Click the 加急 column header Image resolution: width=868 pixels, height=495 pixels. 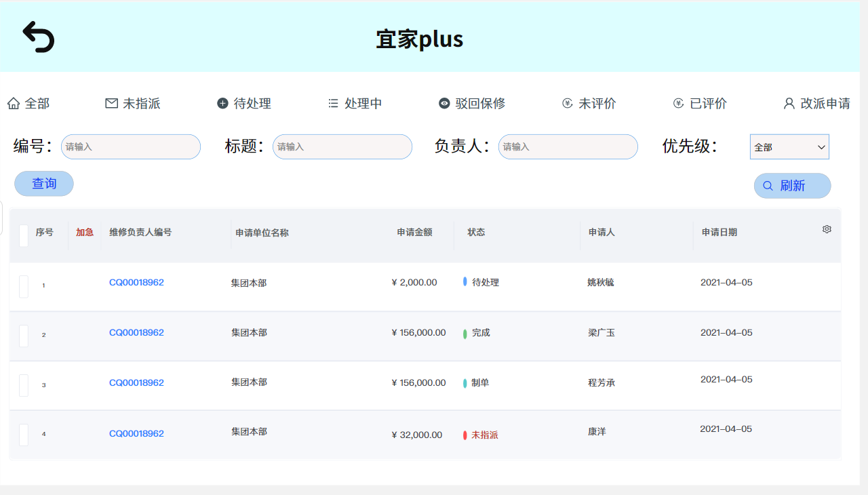coord(85,232)
